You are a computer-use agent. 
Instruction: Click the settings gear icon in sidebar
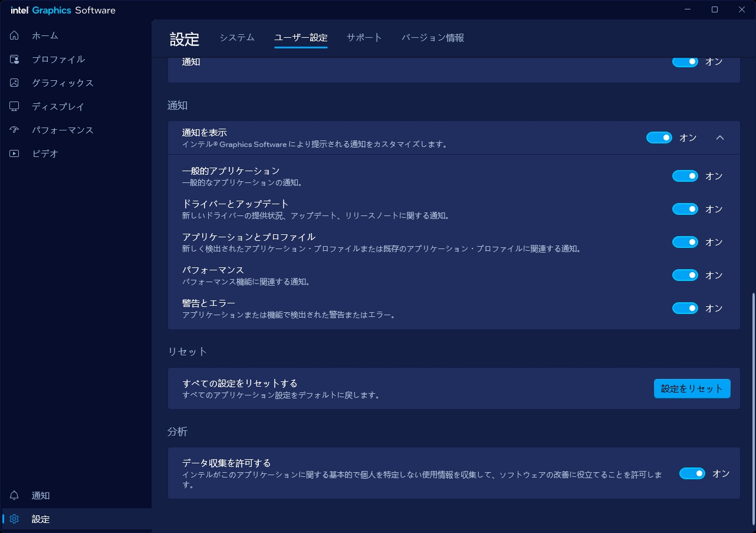tap(15, 519)
